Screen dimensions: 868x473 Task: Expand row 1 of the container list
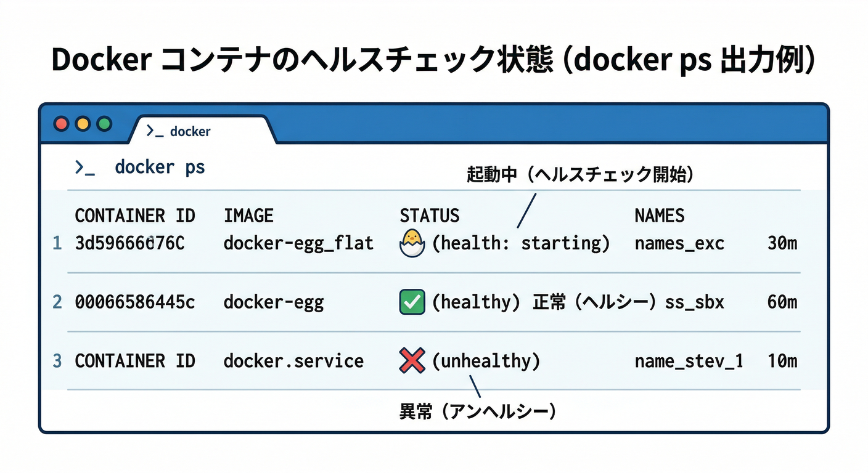point(57,243)
